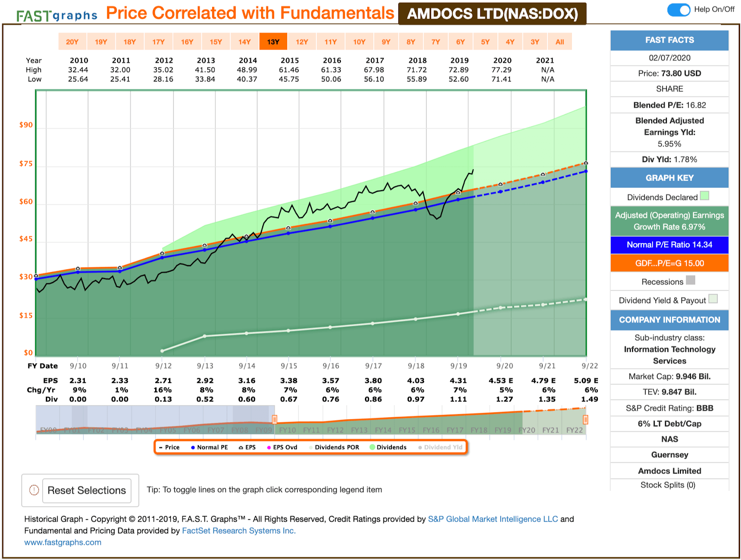
Task: Click FY05 on the mini timeline
Action: coord(168,430)
